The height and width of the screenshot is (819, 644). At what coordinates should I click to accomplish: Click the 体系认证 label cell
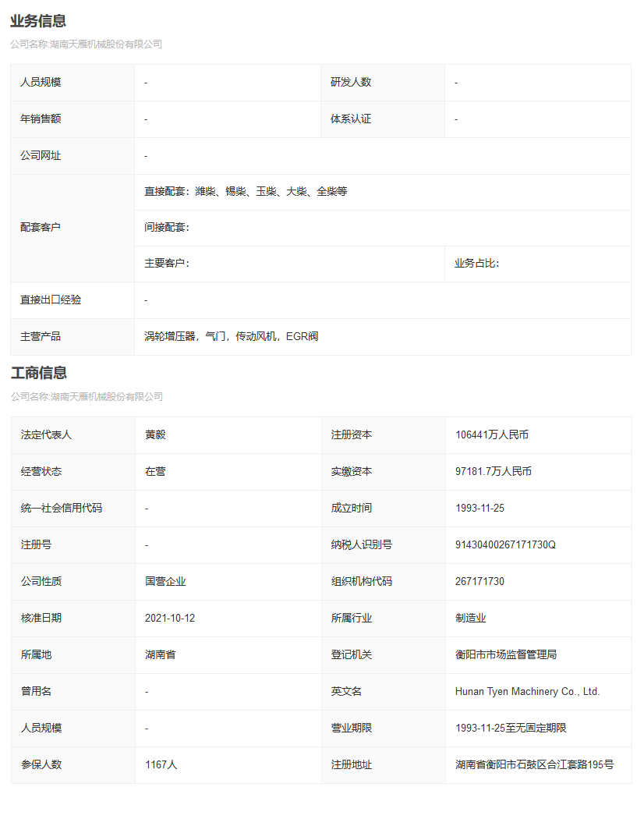(x=382, y=119)
